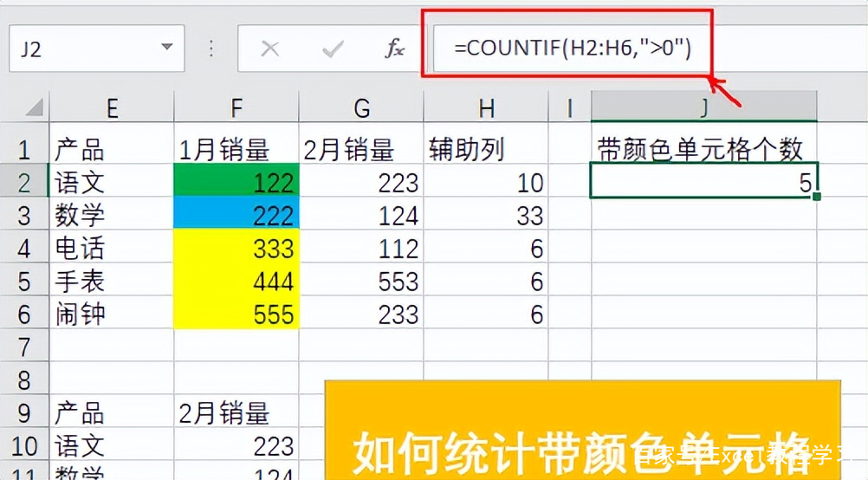Screen dimensions: 868x480
Task: Click the selected cell J2 showing 5
Action: [704, 180]
